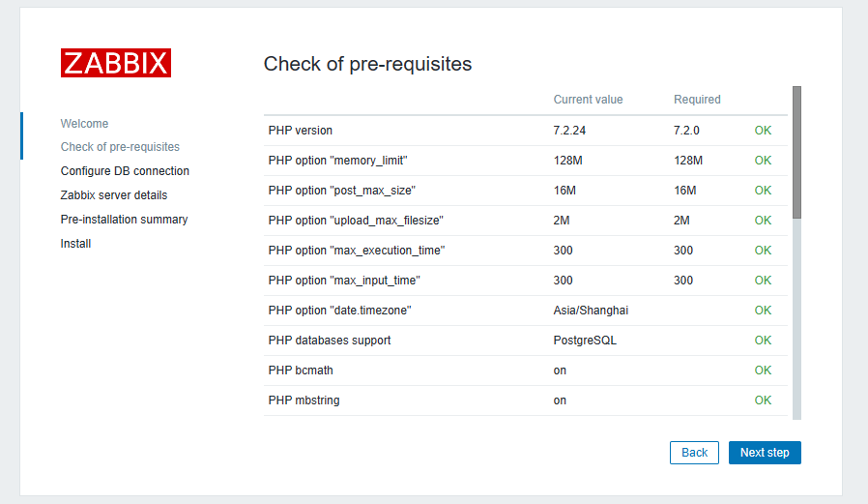Click OK status for PHP mbstring

(x=763, y=400)
